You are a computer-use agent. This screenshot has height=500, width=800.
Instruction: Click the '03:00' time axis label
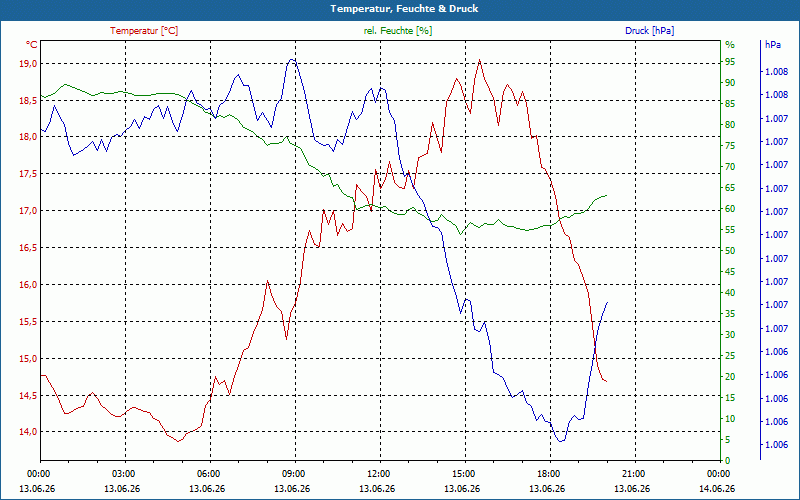tap(122, 473)
